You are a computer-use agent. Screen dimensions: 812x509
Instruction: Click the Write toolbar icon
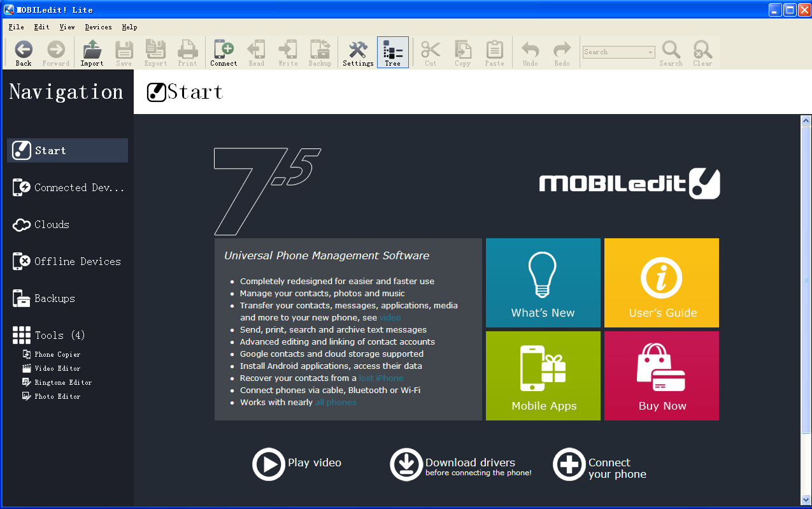(x=288, y=53)
